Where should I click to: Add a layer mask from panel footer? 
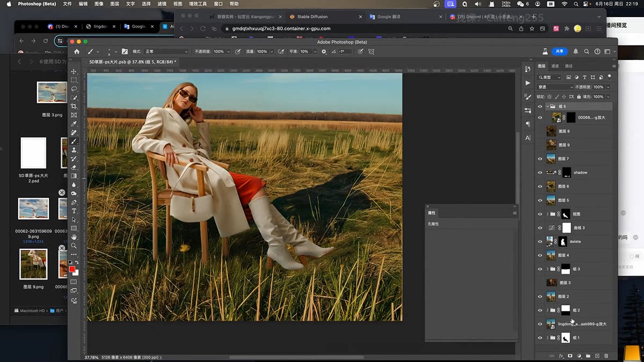pos(570,356)
